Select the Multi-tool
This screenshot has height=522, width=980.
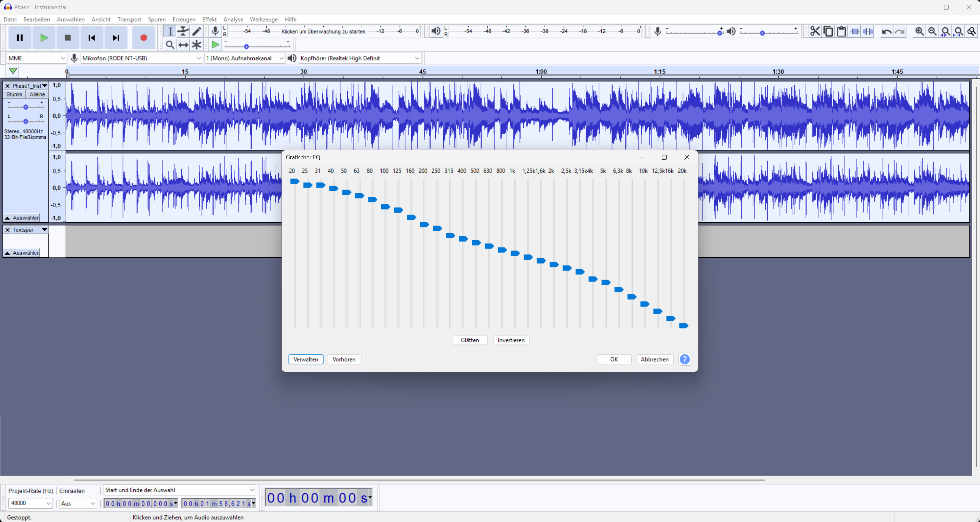(x=196, y=44)
